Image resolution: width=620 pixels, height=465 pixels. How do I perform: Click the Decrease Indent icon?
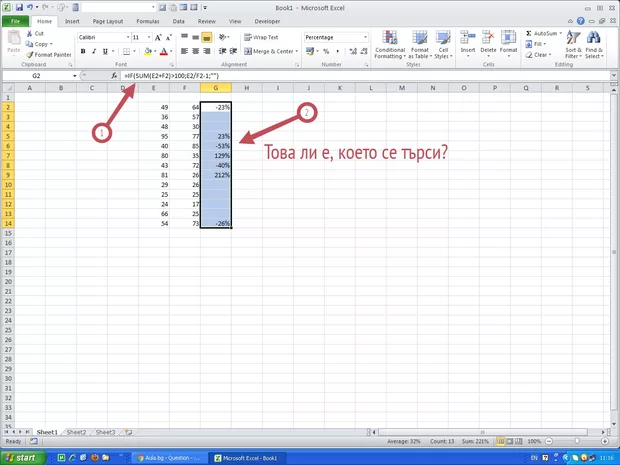pyautogui.click(x=223, y=51)
